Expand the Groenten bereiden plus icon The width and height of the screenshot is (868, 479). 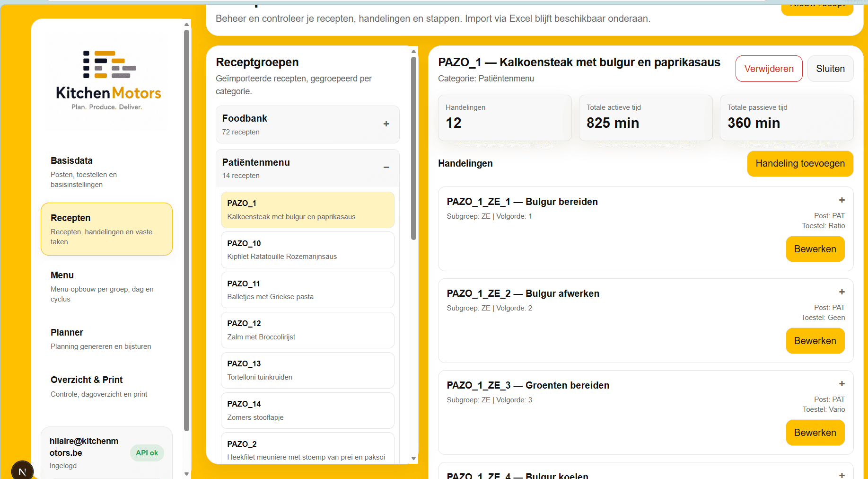pyautogui.click(x=842, y=384)
